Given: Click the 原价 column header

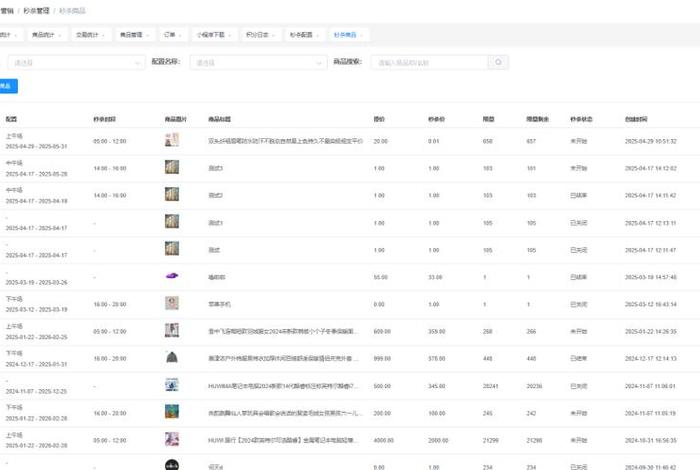Looking at the screenshot, I should click(379, 119).
